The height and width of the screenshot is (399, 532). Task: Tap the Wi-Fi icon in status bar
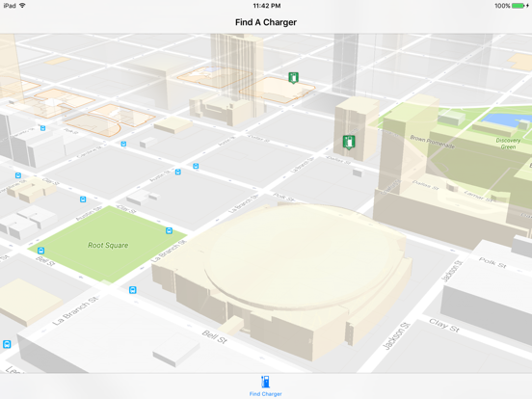[x=23, y=6]
